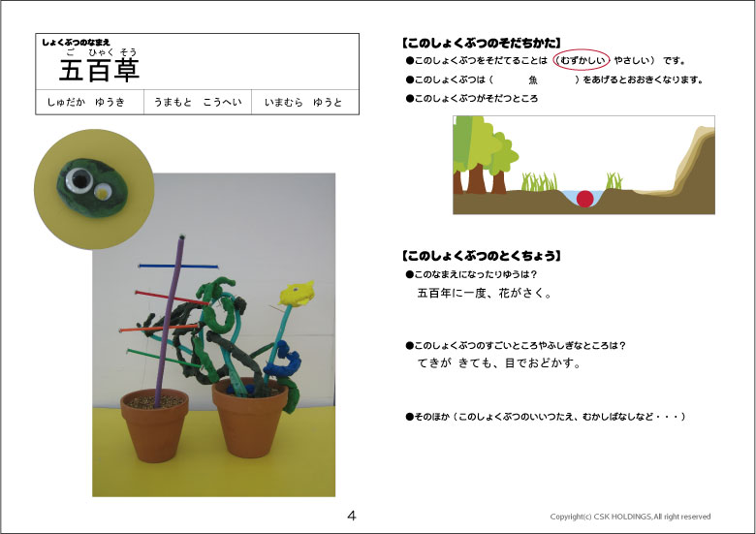Open the potted plant craft photo
Image resolution: width=756 pixels, height=534 pixels.
213,335
